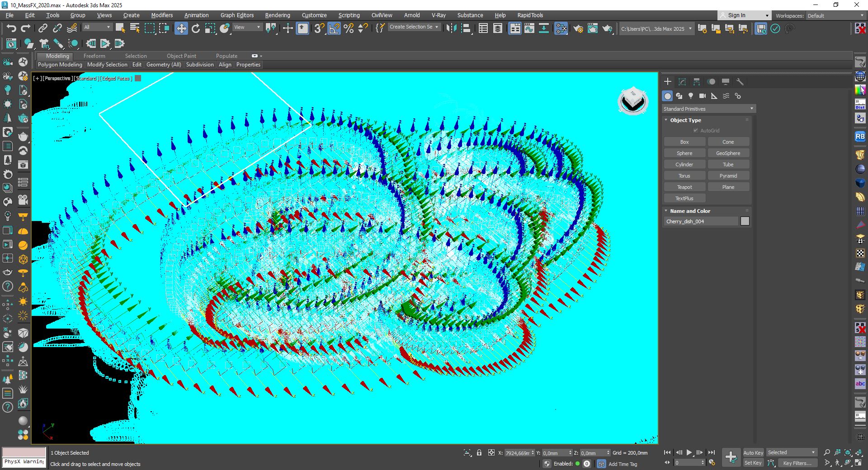868x470 pixels.
Task: Switch to the Freeform ribbon tab
Action: pos(94,56)
